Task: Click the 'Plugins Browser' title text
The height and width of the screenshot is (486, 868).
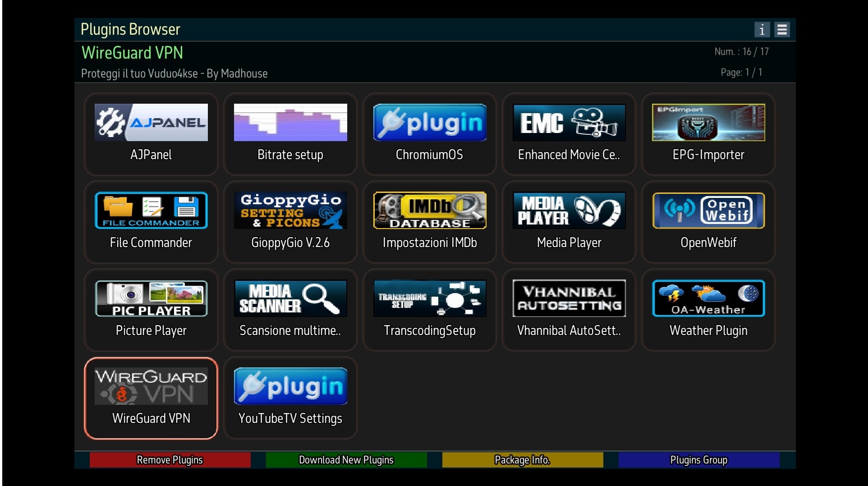Action: (130, 29)
